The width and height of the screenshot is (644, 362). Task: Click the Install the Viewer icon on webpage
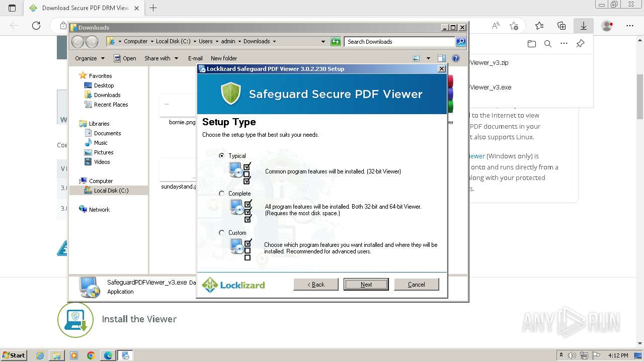click(75, 320)
